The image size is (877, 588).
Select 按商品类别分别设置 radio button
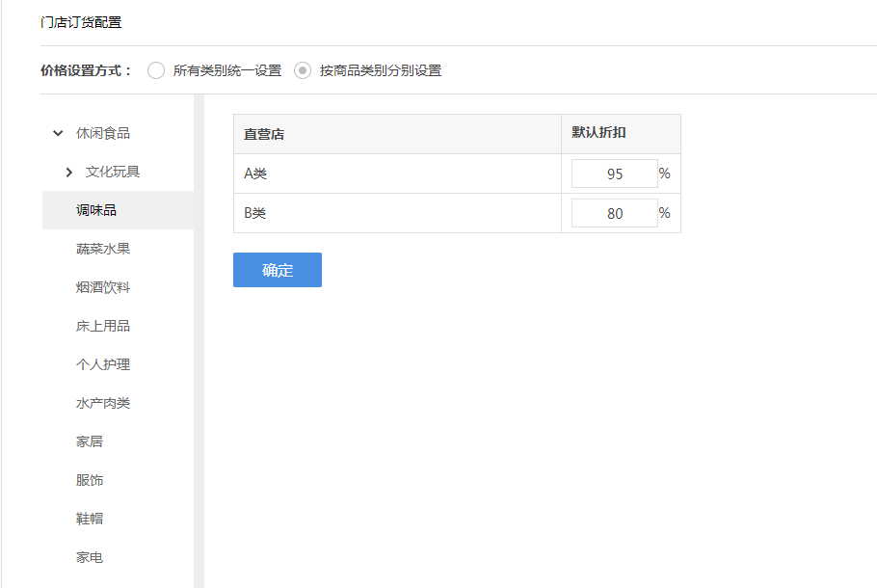303,70
